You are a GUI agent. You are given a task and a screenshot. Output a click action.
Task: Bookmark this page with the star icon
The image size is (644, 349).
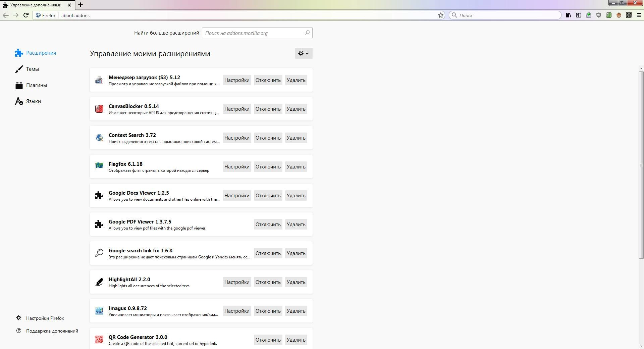click(441, 15)
